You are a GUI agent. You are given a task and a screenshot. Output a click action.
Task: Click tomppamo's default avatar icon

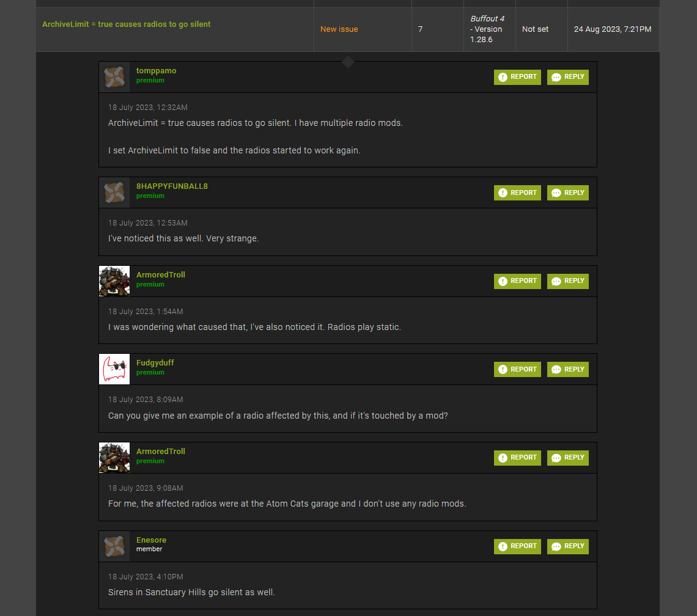[114, 77]
